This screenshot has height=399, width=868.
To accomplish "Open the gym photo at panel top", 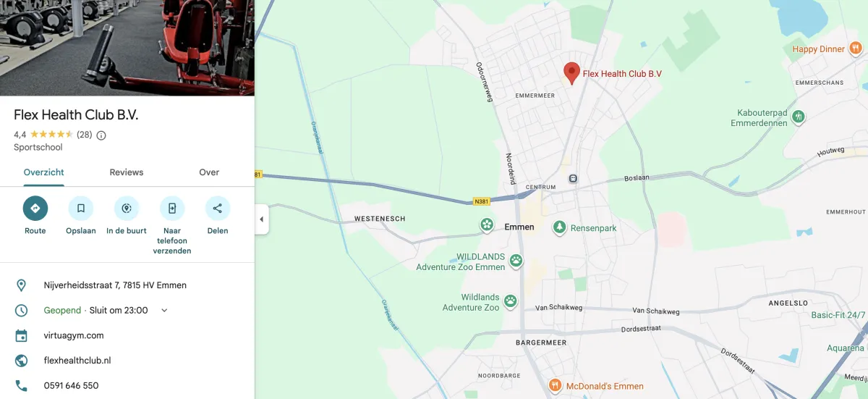I will (x=127, y=48).
